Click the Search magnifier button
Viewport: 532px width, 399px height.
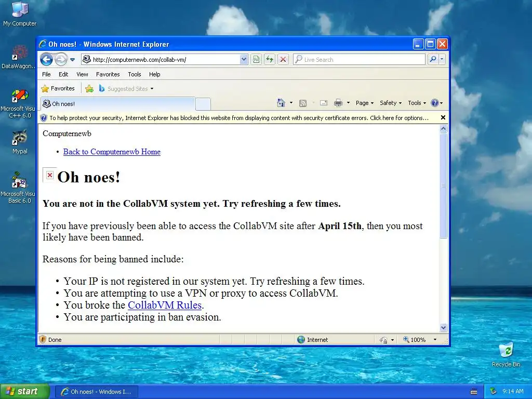[x=433, y=59]
